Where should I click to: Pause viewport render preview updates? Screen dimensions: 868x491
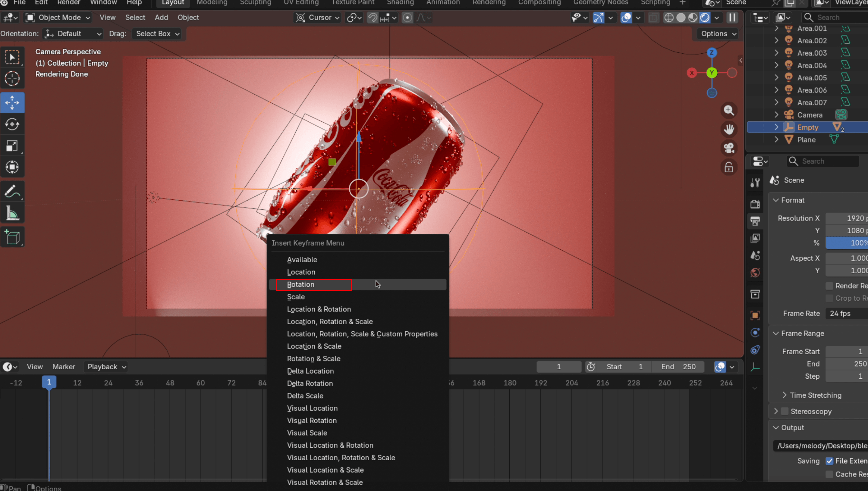tap(732, 17)
